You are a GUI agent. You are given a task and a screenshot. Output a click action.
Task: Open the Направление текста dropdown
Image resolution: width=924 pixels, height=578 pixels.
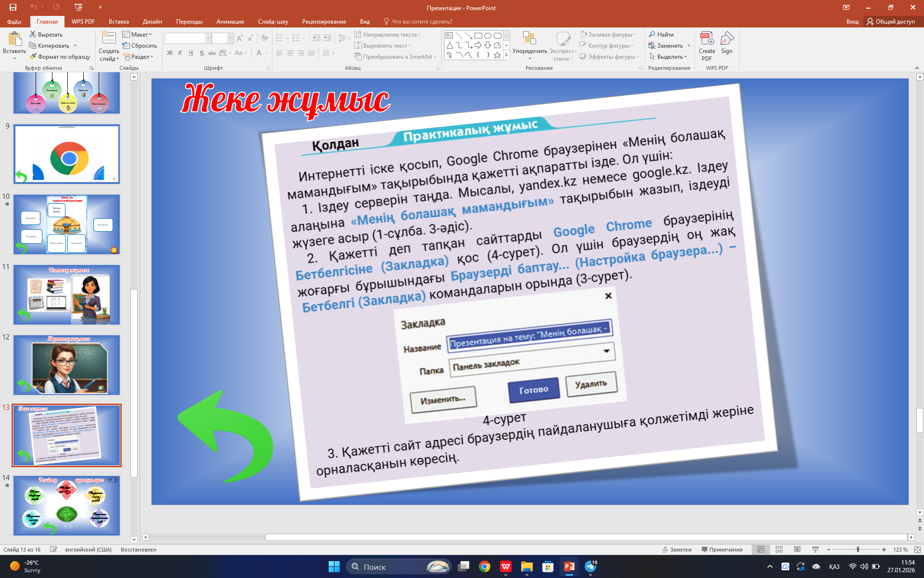[x=387, y=35]
